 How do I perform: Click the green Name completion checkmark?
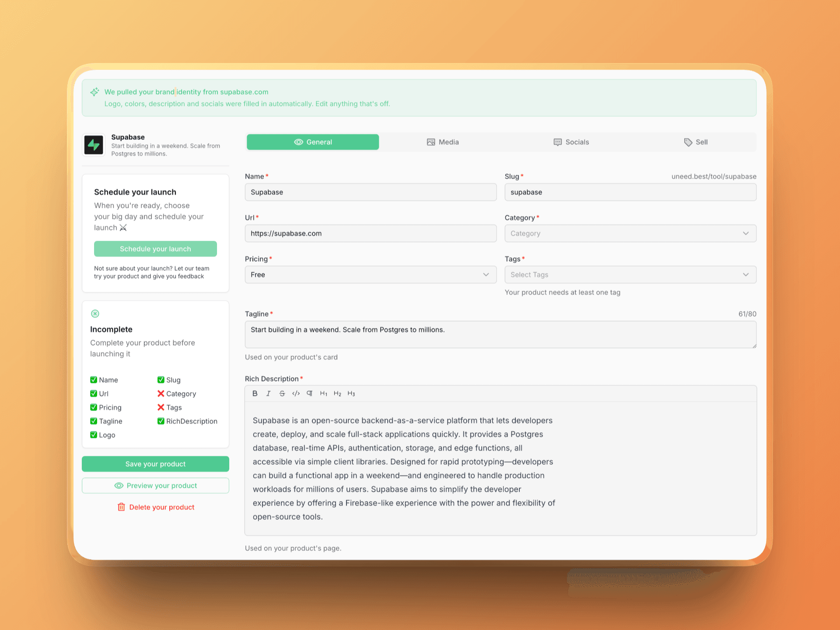(94, 380)
